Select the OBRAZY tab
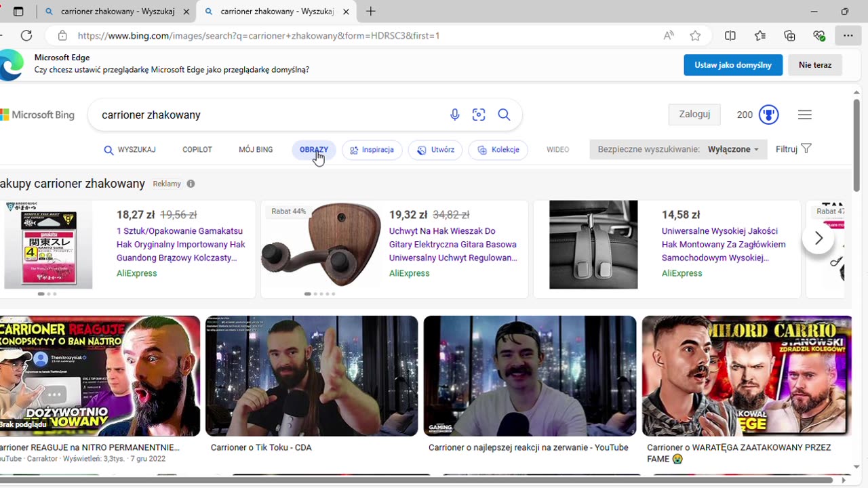Image resolution: width=868 pixels, height=488 pixels. pyautogui.click(x=314, y=150)
